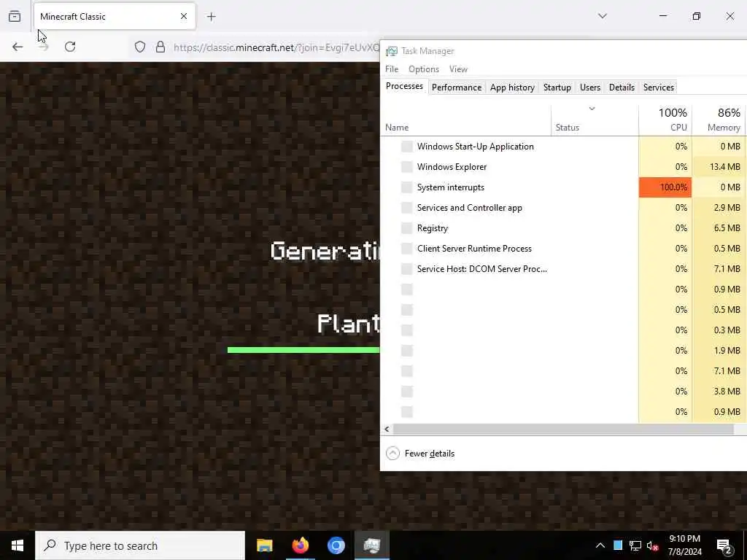This screenshot has height=560, width=747.
Task: Switch to the Performance tab
Action: coord(457,87)
